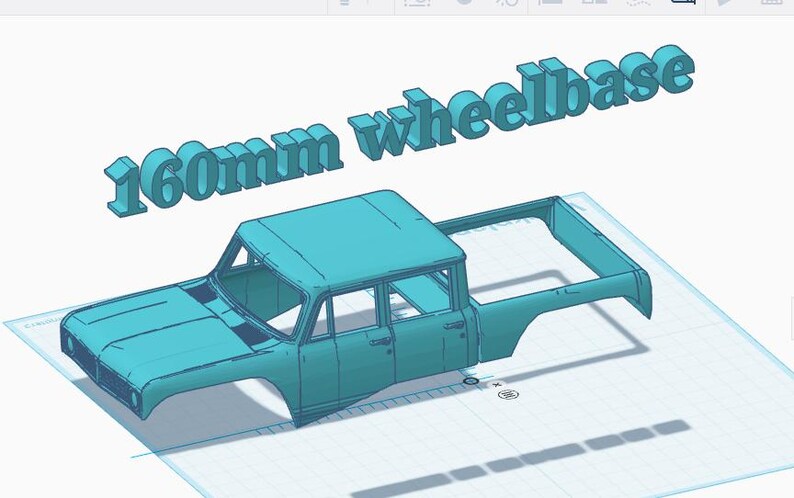Toggle ruler measurement mode circular icon
794x498 pixels.
tap(508, 394)
